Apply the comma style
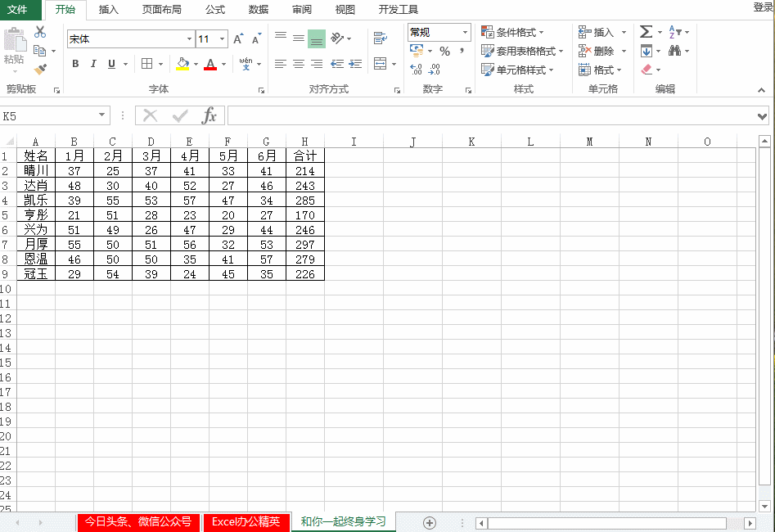775x532 pixels. pos(462,51)
